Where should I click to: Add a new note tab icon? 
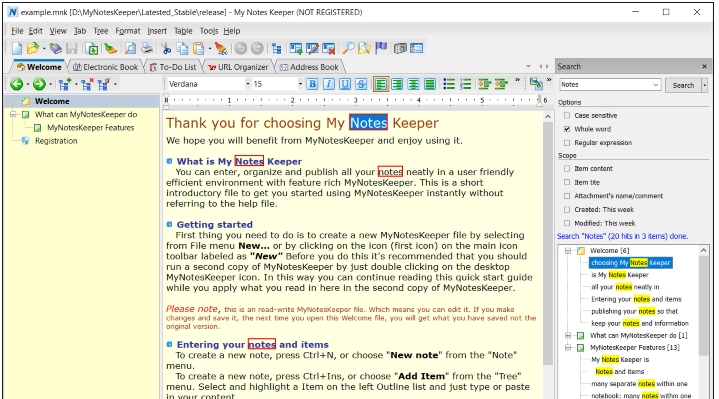click(x=296, y=48)
